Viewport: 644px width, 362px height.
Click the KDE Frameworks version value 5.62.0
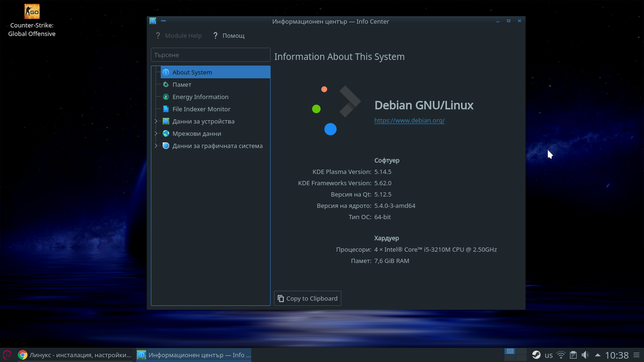click(383, 184)
